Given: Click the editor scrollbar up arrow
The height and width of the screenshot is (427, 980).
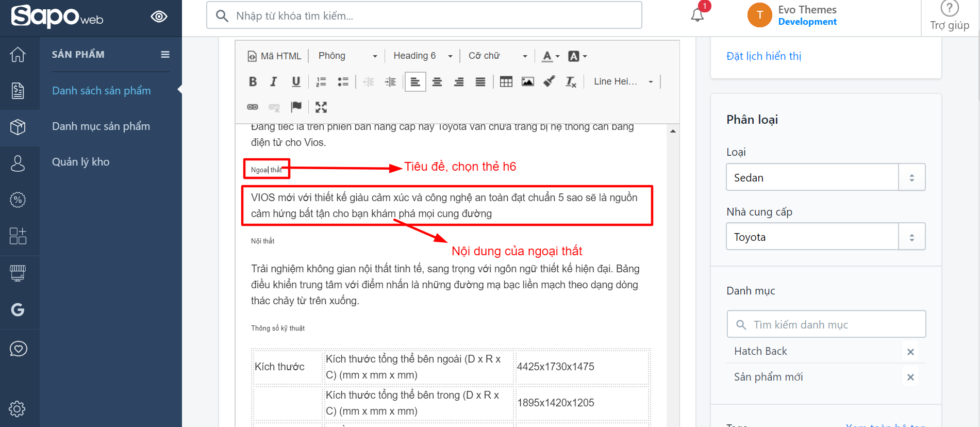Looking at the screenshot, I should pos(673,131).
